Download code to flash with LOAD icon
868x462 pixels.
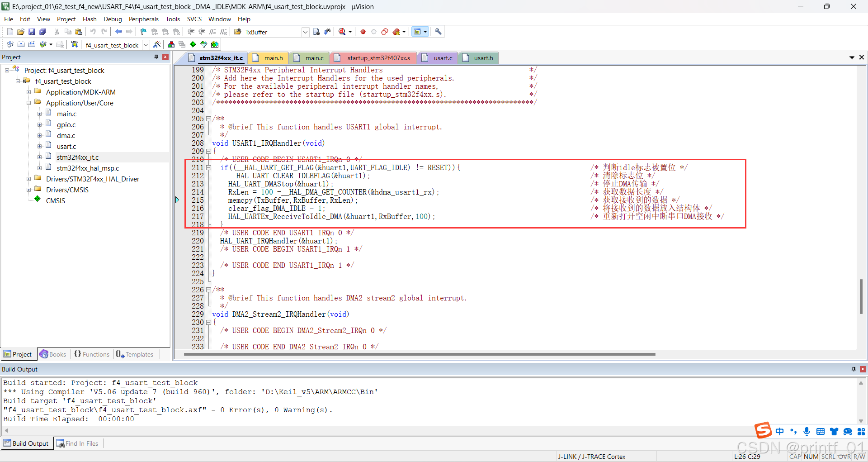75,44
